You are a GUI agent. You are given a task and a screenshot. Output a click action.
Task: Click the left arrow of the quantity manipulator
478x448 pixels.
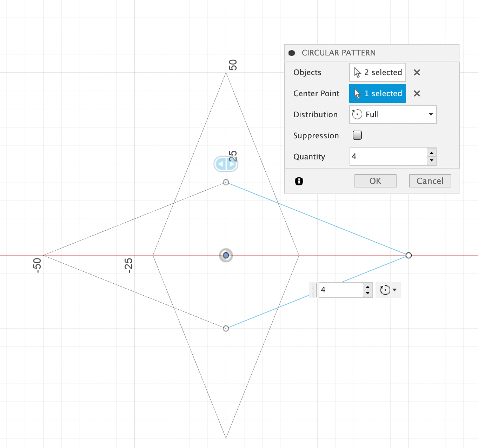pyautogui.click(x=220, y=164)
